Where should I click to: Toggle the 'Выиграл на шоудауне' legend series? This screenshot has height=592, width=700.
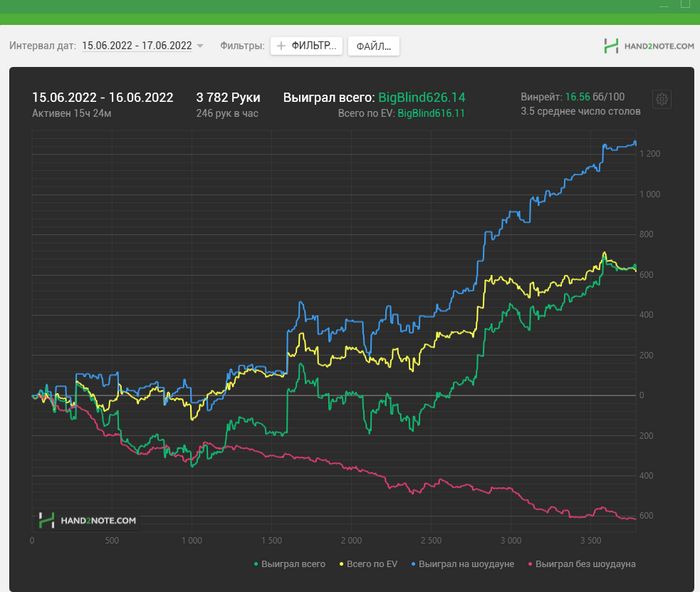coord(462,564)
